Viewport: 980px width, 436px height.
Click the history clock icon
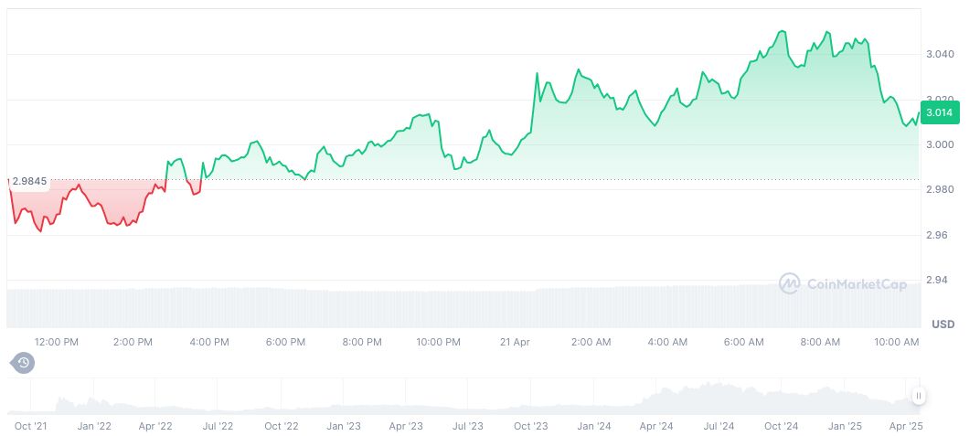pyautogui.click(x=23, y=363)
